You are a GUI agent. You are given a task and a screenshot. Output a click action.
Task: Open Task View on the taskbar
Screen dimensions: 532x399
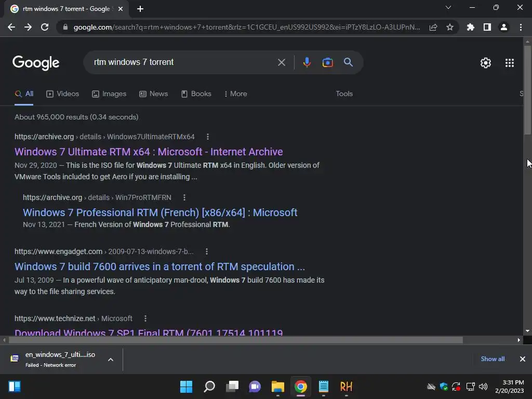[x=232, y=387]
